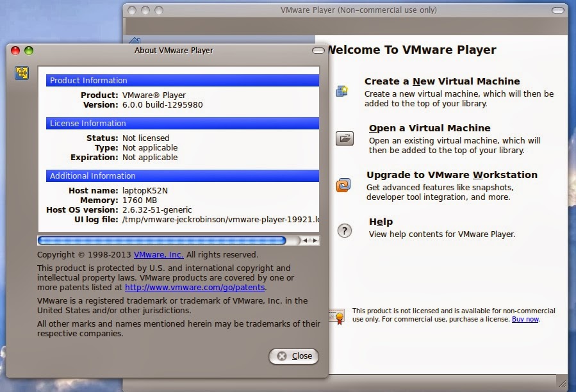576x392 pixels.
Task: Open the VMware, Inc. copyright link
Action: [x=158, y=254]
